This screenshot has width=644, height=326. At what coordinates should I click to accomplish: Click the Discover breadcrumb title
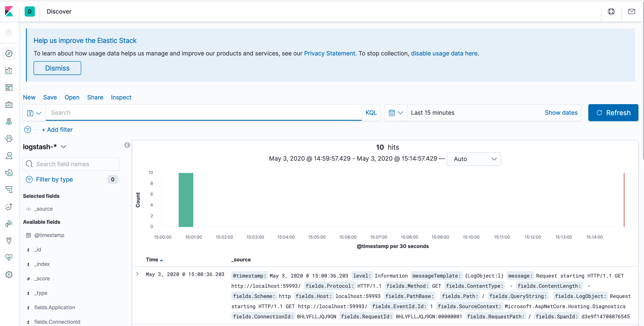(x=59, y=11)
